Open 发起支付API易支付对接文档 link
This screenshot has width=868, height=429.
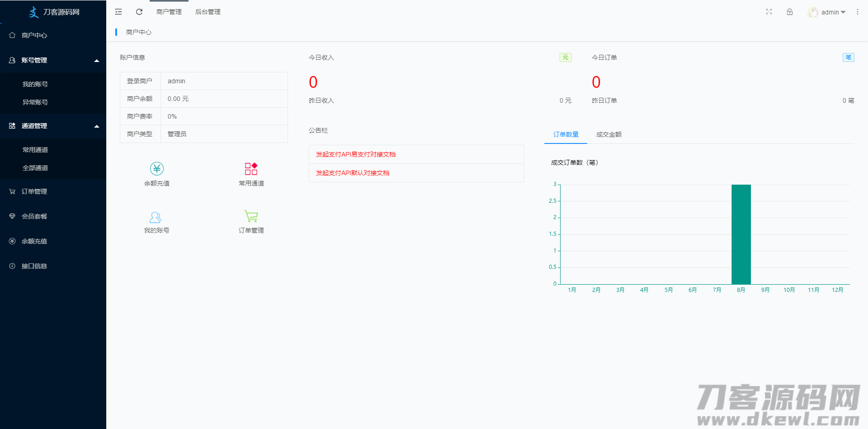(355, 154)
